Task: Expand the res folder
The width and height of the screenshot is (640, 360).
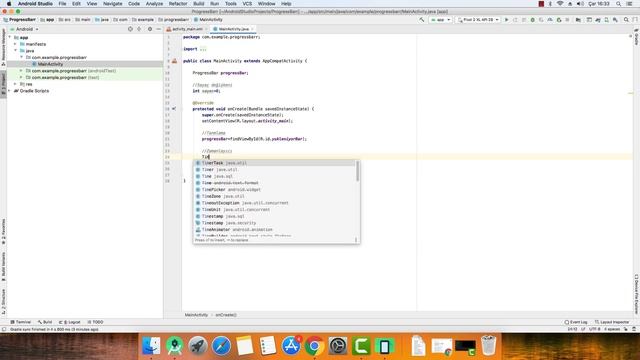Action: pos(16,84)
